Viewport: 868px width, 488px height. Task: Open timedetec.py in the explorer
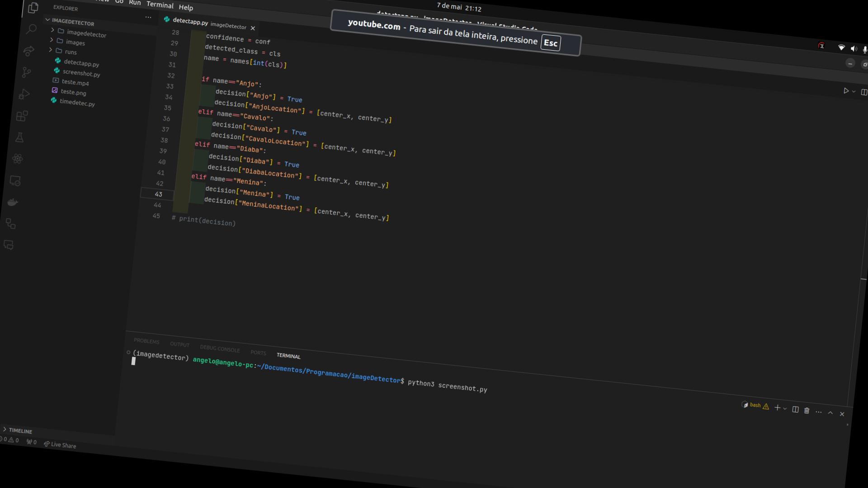point(77,102)
